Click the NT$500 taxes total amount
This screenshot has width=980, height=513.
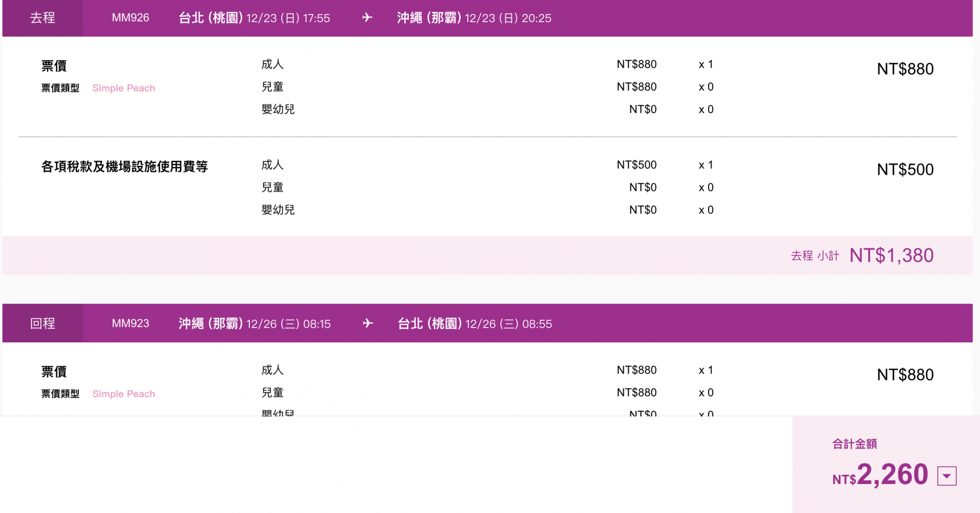pos(905,170)
